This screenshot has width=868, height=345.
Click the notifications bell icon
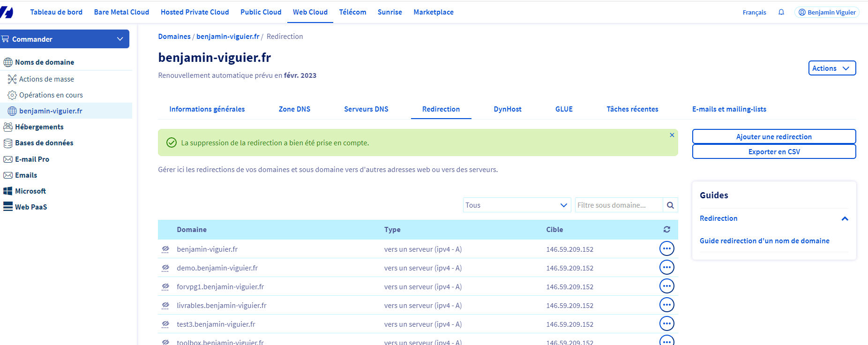tap(781, 12)
